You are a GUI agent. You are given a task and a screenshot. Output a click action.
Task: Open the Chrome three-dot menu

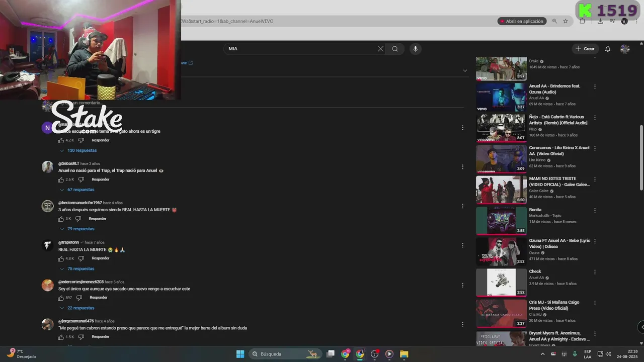636,21
